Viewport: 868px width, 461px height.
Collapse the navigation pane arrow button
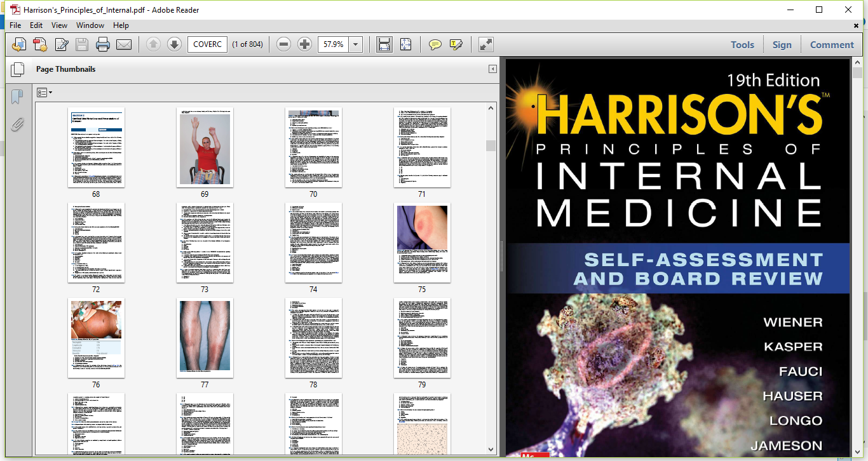tap(492, 69)
